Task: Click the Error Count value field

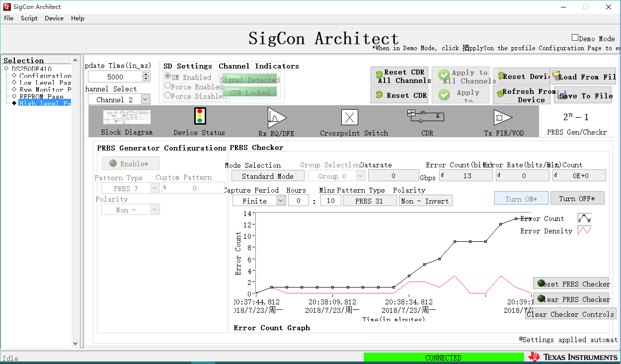Action: 466,175
